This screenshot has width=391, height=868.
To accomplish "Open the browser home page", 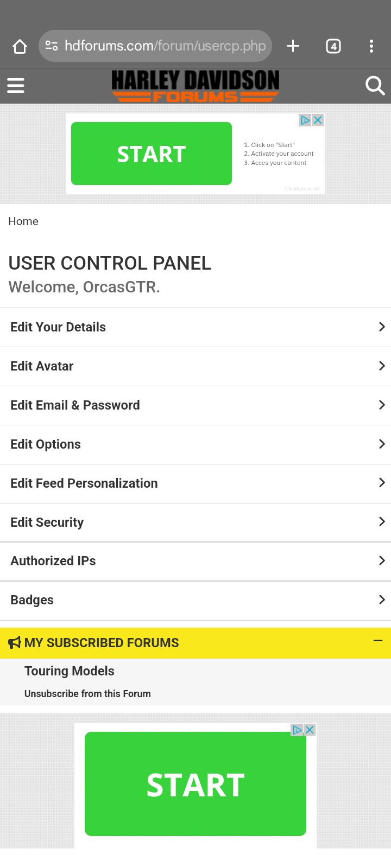I will (20, 46).
